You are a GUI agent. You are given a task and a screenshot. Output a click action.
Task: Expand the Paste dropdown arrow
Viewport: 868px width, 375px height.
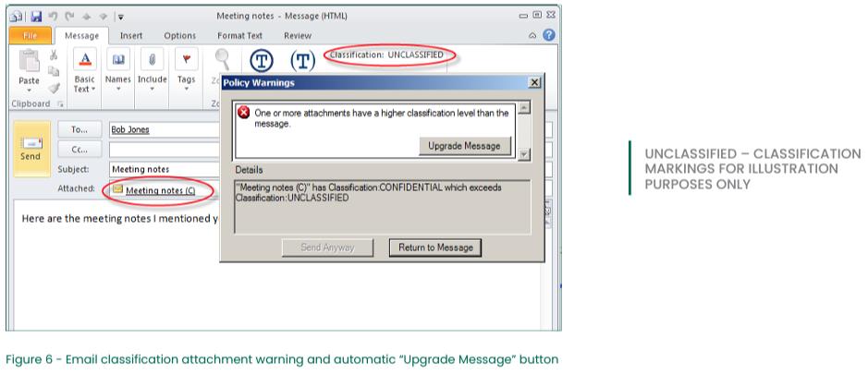coord(29,91)
